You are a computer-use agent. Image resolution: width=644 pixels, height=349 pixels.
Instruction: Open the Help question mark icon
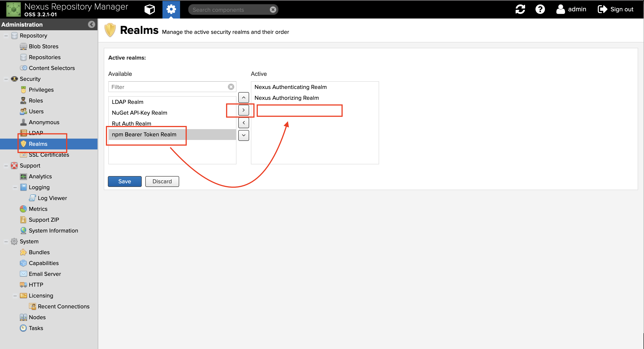click(540, 9)
